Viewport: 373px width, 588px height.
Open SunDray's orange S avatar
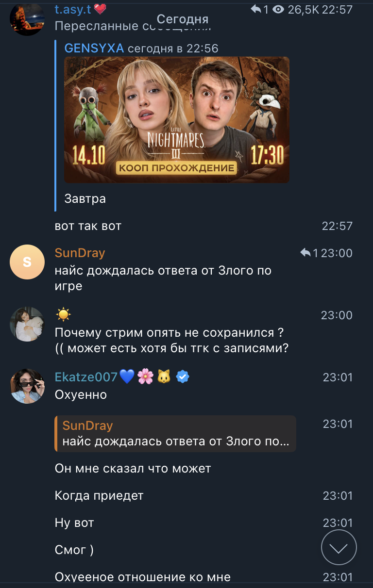27,262
